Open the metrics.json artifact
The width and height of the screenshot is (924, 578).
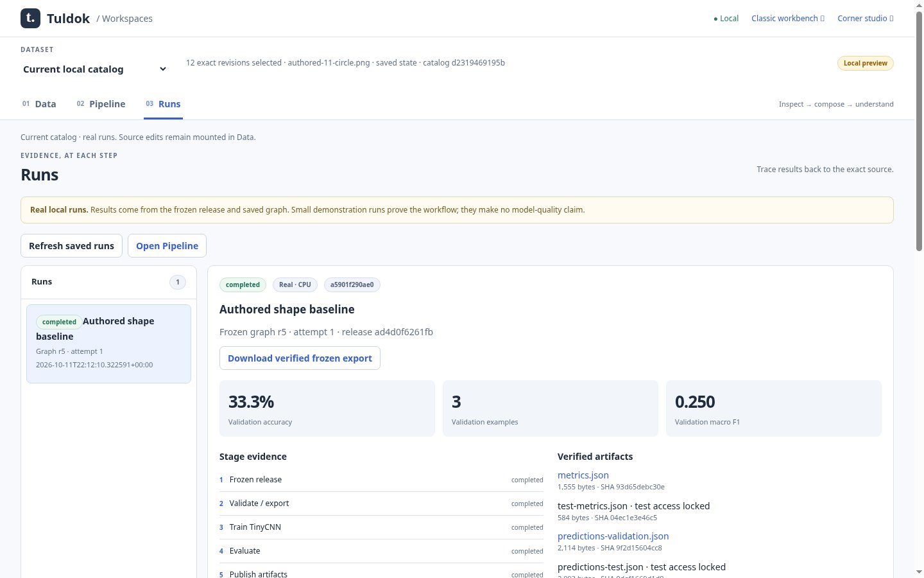pos(583,475)
